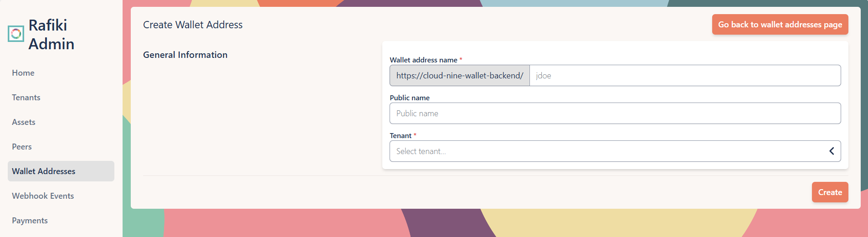This screenshot has width=868, height=237.
Task: Open the Home page in sidebar
Action: pyautogui.click(x=23, y=73)
